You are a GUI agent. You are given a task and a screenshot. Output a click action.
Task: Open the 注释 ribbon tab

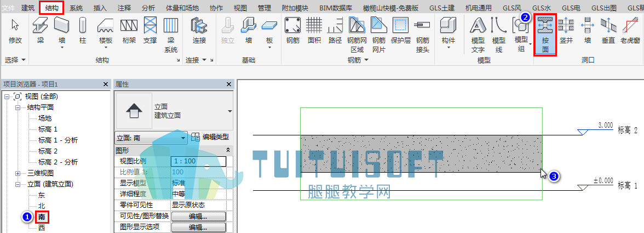(x=124, y=8)
